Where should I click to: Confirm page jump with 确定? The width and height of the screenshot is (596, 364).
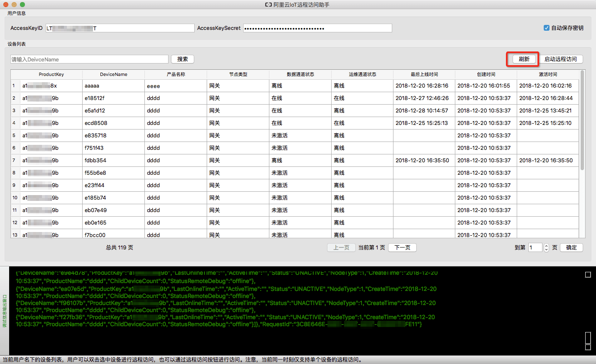point(572,247)
